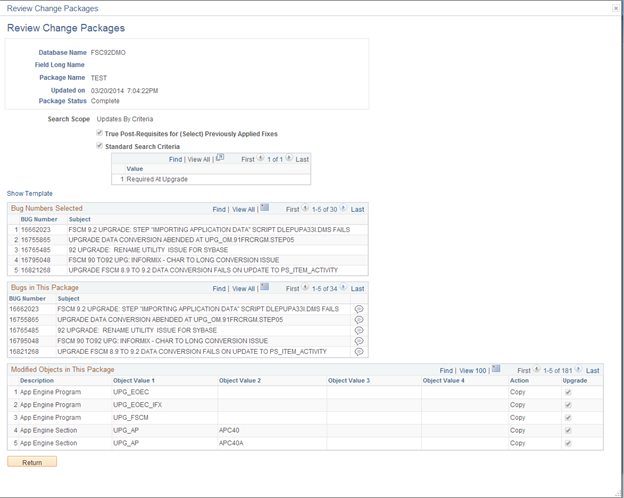Show next rows in Bugs in This Package
The height and width of the screenshot is (498, 624).
[343, 287]
